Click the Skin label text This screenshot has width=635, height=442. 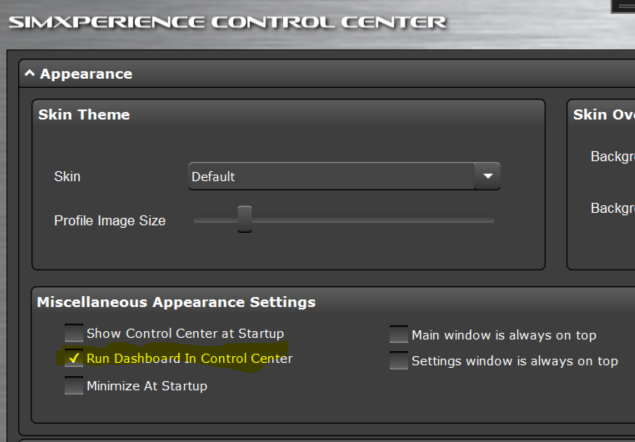click(67, 176)
